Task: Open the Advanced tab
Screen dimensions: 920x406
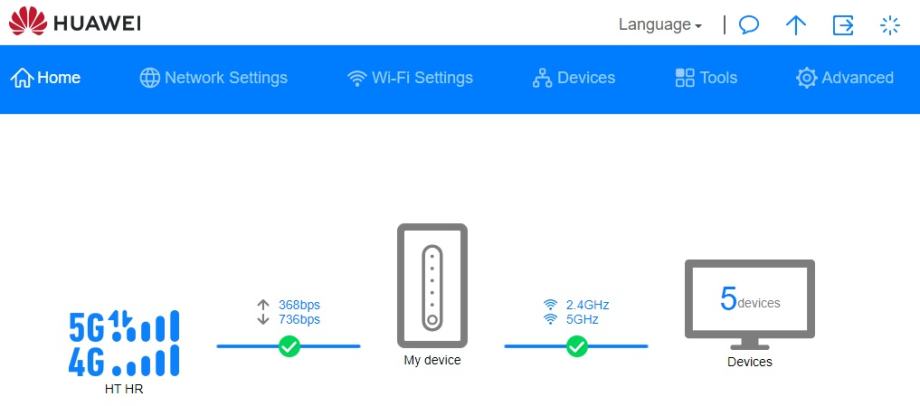Action: coord(845,78)
